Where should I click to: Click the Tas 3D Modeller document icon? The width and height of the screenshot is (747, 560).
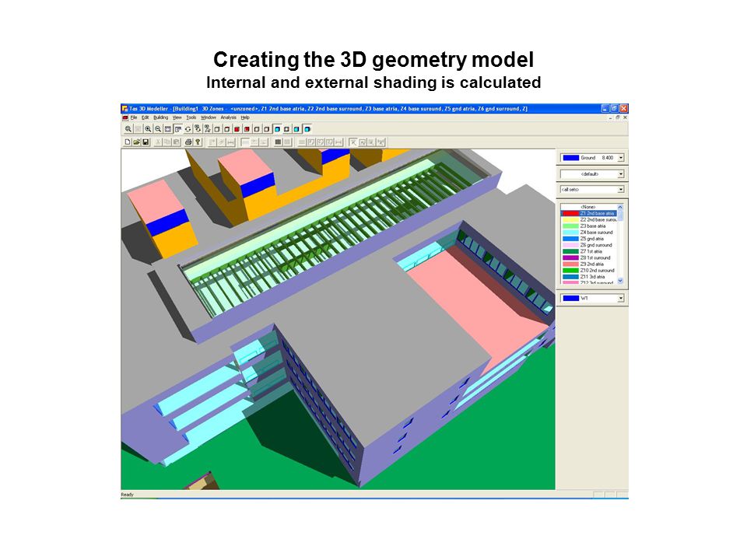[x=124, y=117]
